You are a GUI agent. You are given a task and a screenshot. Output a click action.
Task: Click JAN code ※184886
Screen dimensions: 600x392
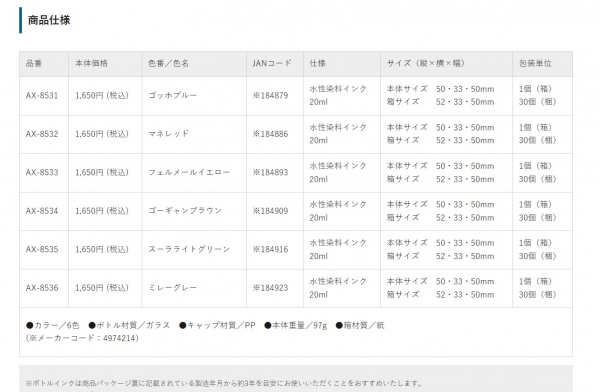coord(270,134)
